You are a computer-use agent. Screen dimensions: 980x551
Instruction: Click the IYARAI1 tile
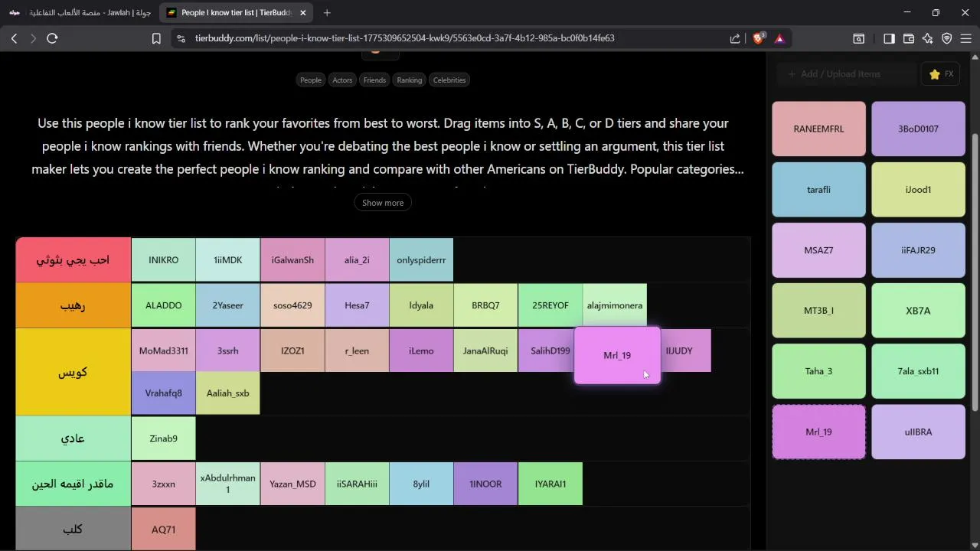click(x=550, y=484)
